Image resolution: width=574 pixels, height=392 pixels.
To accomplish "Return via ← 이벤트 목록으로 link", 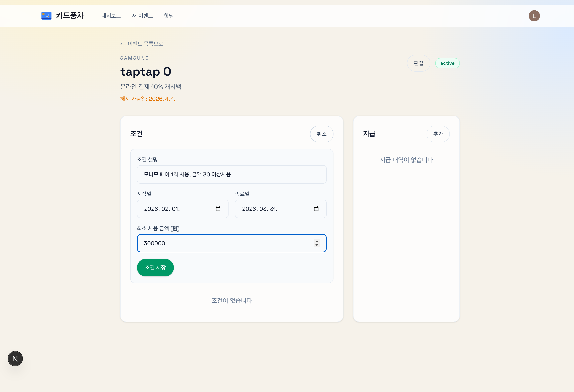I will (x=142, y=44).
